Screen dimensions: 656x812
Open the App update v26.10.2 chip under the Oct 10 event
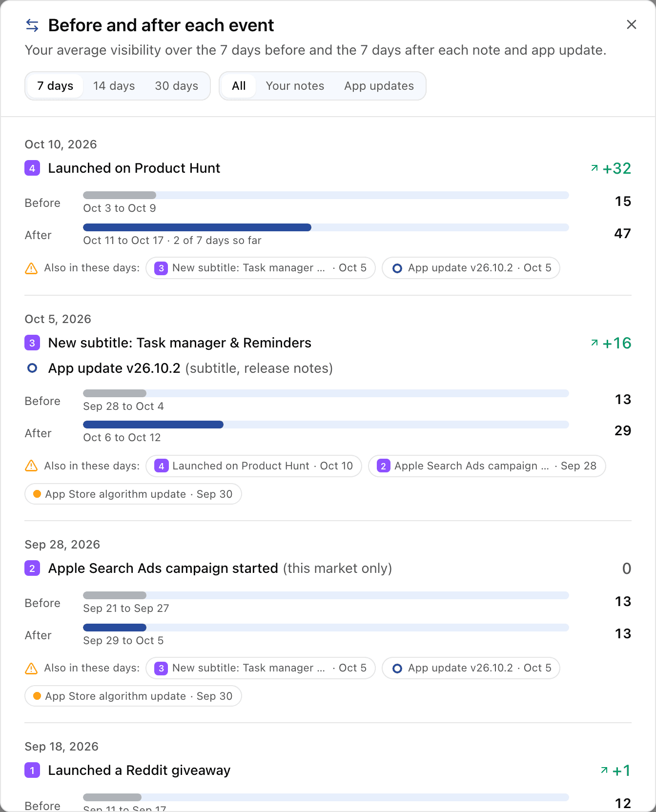click(x=471, y=268)
